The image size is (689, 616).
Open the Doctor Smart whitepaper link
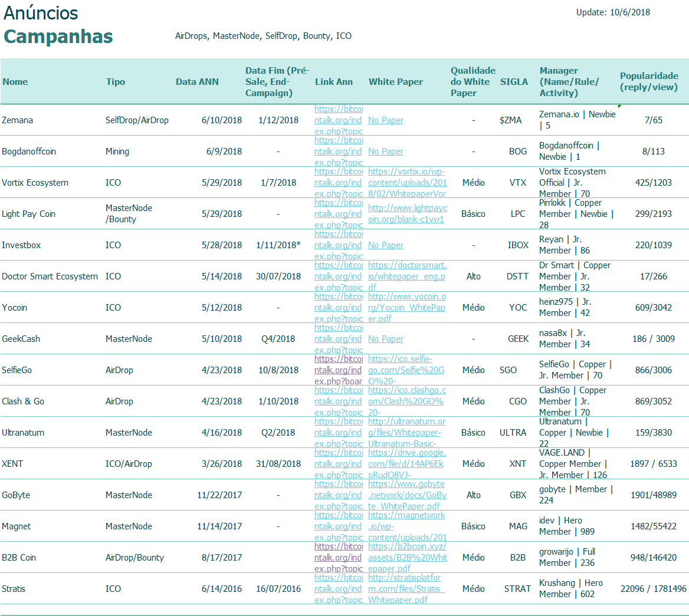tap(408, 276)
